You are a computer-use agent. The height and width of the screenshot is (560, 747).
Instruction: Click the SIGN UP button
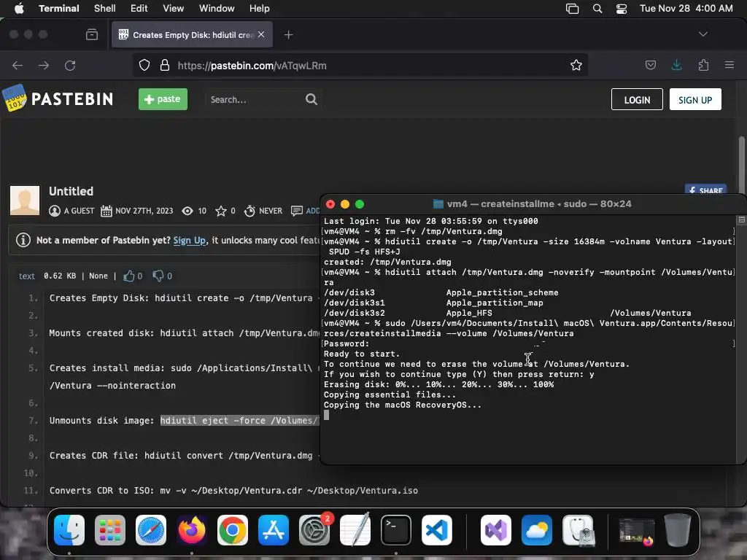click(695, 99)
